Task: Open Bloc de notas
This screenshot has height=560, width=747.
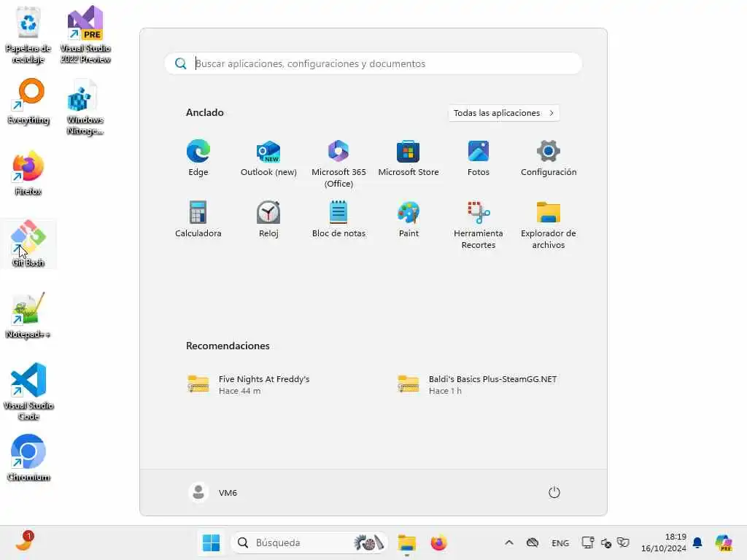Action: click(x=338, y=219)
